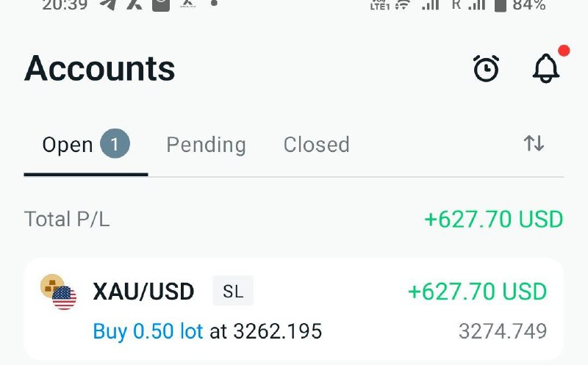Image resolution: width=588 pixels, height=365 pixels.
Task: Open the price alerts alarm clock icon
Action: pyautogui.click(x=486, y=68)
